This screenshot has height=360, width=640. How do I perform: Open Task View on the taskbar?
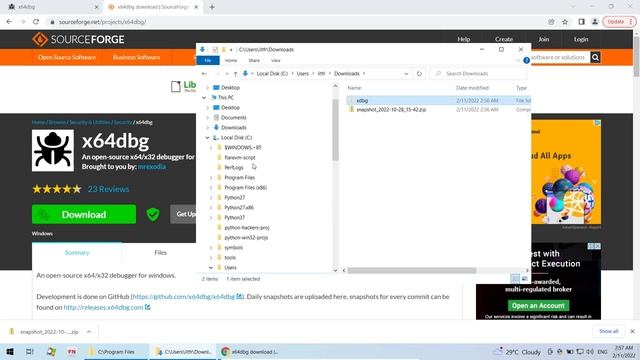click(29, 351)
